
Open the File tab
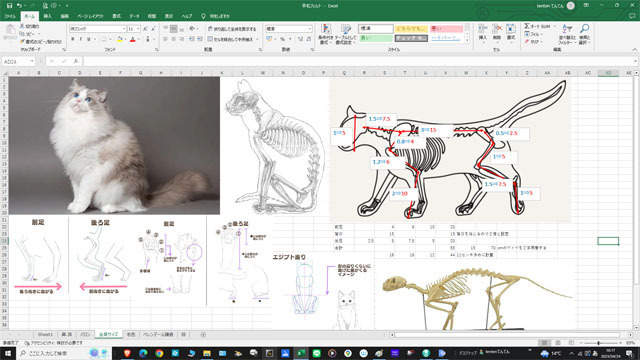coord(10,16)
